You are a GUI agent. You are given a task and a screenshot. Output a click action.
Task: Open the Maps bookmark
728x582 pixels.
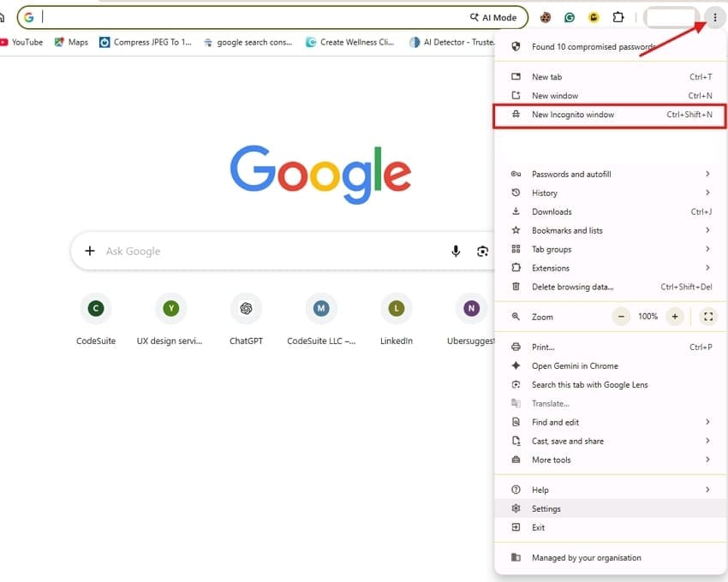coord(71,42)
